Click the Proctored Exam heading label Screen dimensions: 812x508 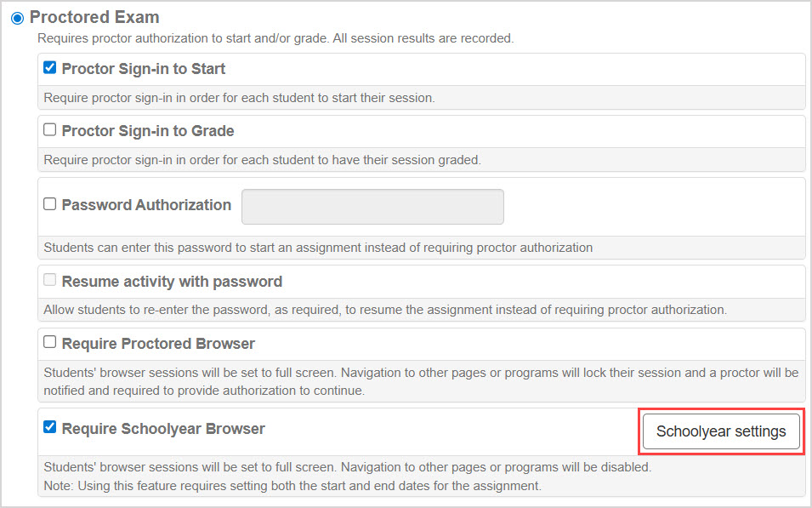(94, 17)
